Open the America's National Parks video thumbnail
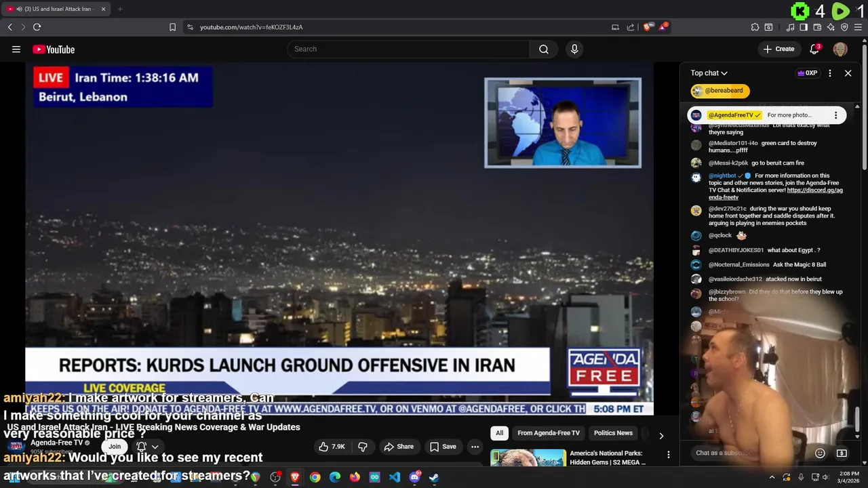The width and height of the screenshot is (868, 488). 528,458
